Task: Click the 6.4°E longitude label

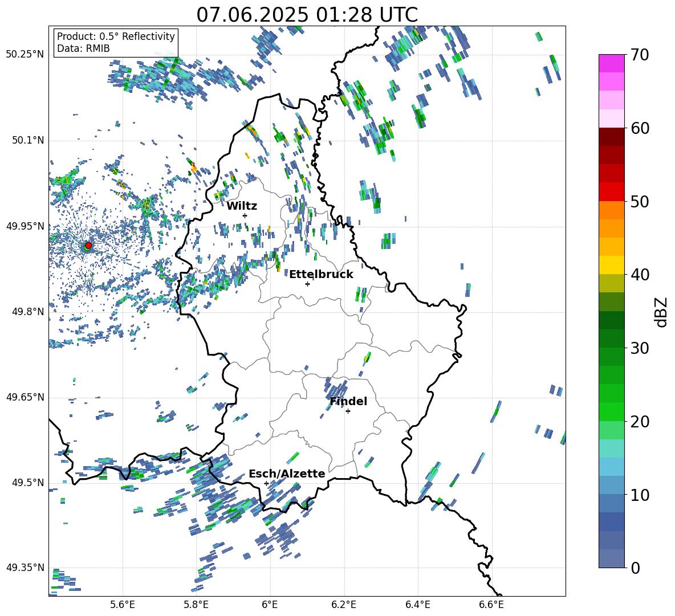Action: point(417,605)
